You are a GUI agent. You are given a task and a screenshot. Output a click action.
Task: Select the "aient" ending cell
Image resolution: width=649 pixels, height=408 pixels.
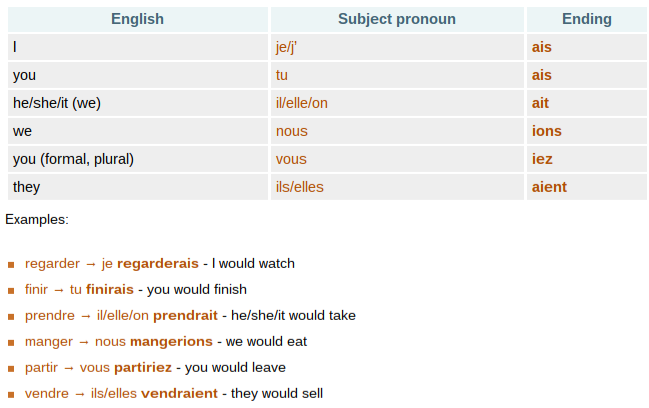click(549, 187)
